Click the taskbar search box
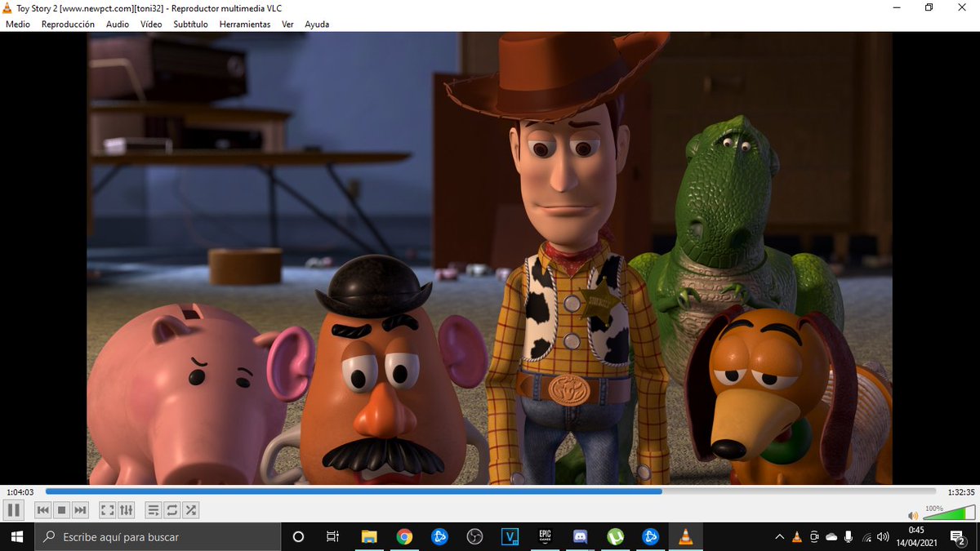The width and height of the screenshot is (980, 551). coord(158,536)
